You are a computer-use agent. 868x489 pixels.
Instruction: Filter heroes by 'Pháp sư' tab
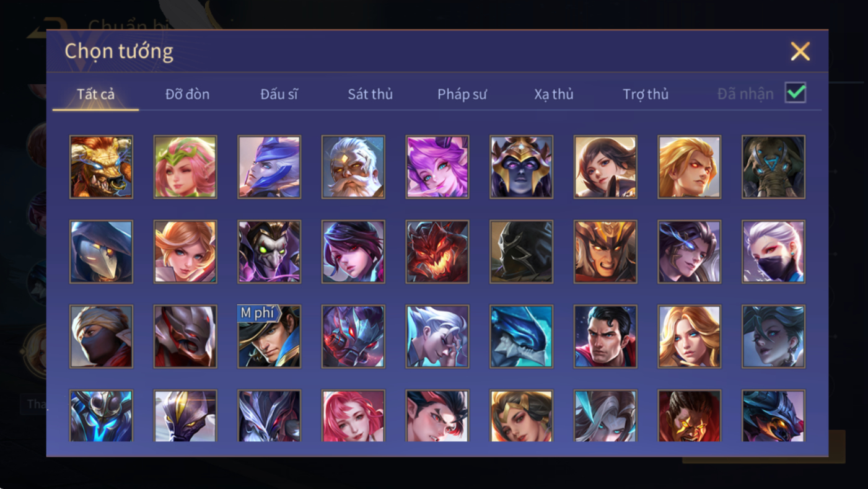pos(462,94)
